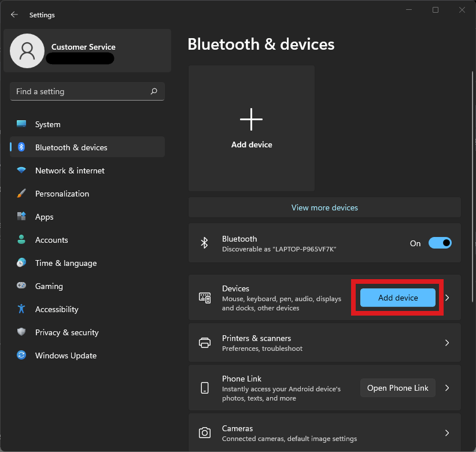Image resolution: width=476 pixels, height=452 pixels.
Task: Click the back arrow in Settings header
Action: click(x=14, y=14)
